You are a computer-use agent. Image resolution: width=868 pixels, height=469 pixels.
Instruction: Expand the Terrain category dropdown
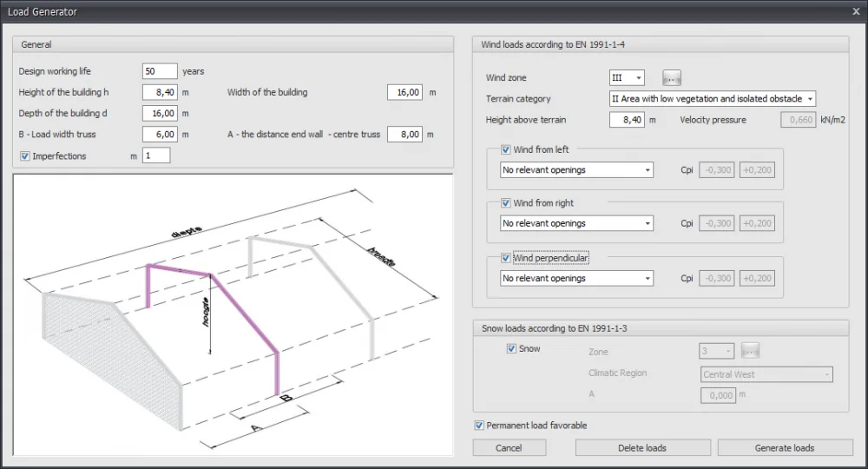713,98
